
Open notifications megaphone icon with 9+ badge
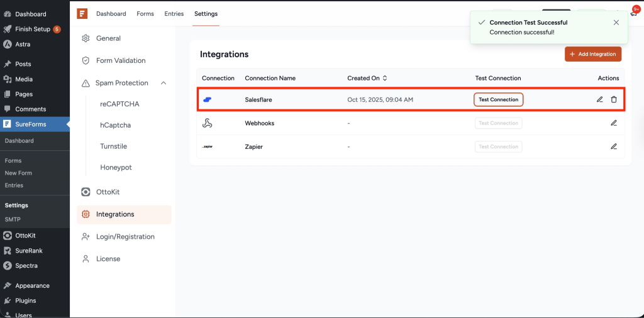(x=633, y=13)
